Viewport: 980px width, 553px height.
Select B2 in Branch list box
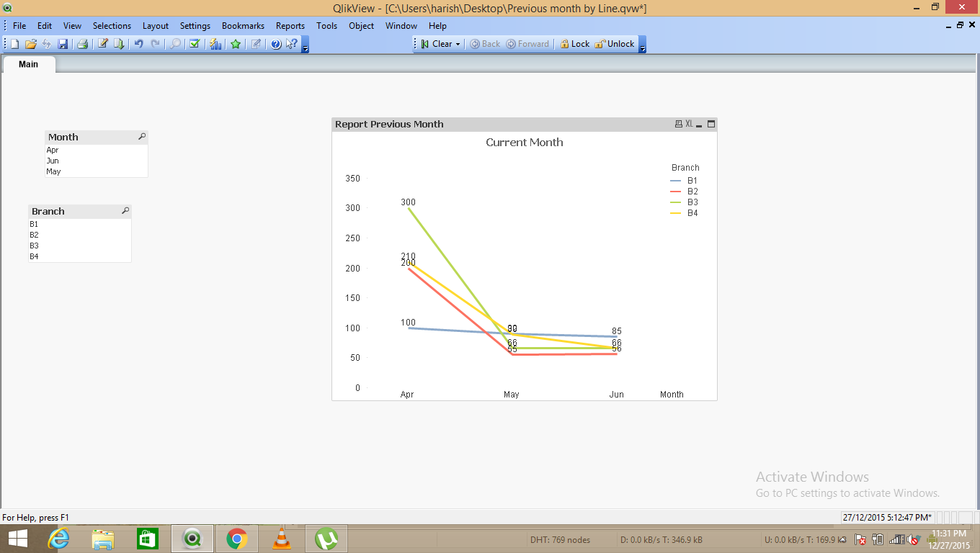point(80,235)
